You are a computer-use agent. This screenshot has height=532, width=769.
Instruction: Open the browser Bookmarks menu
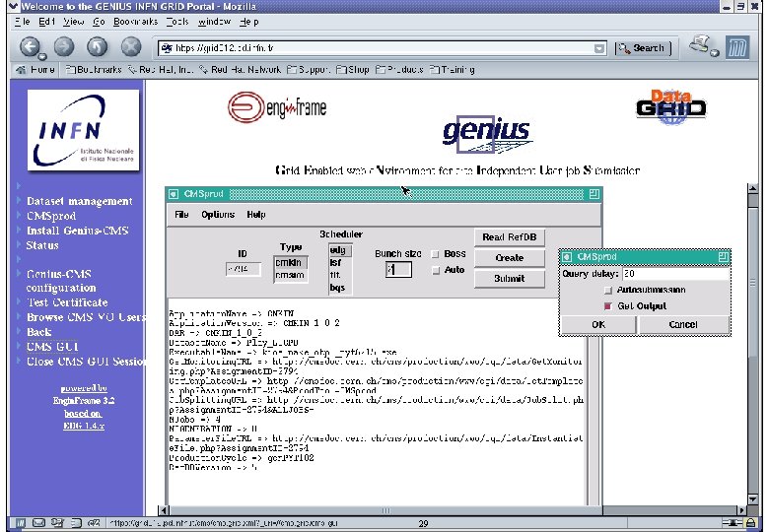135,22
